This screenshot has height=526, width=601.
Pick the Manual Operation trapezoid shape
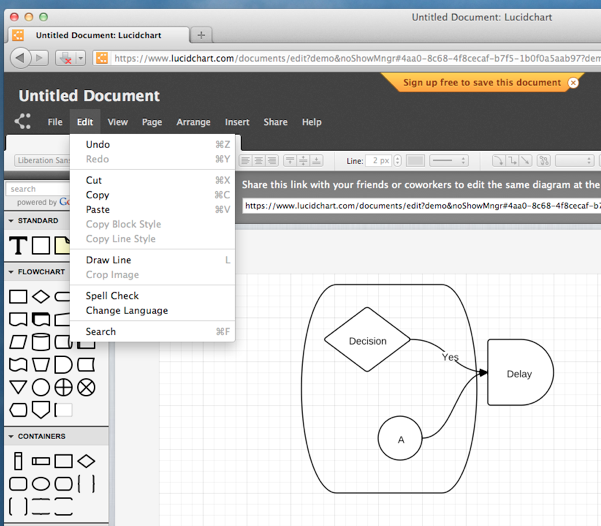(41, 365)
